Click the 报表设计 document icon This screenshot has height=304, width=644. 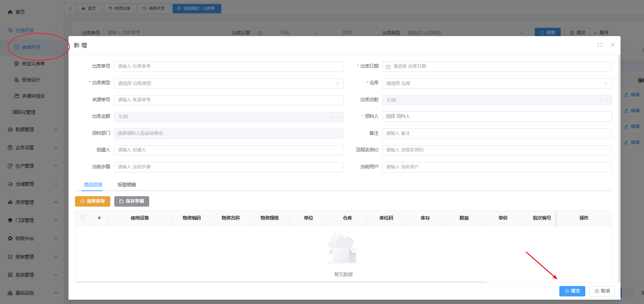click(17, 80)
